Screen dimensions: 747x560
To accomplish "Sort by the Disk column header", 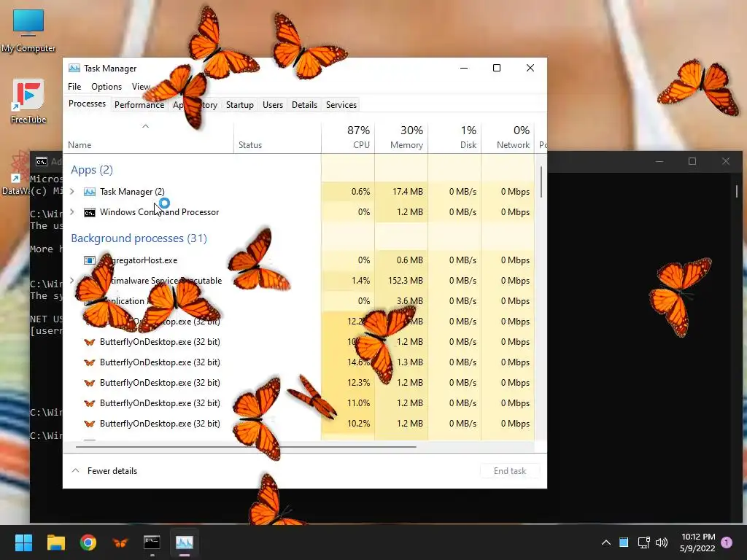I will coord(454,138).
